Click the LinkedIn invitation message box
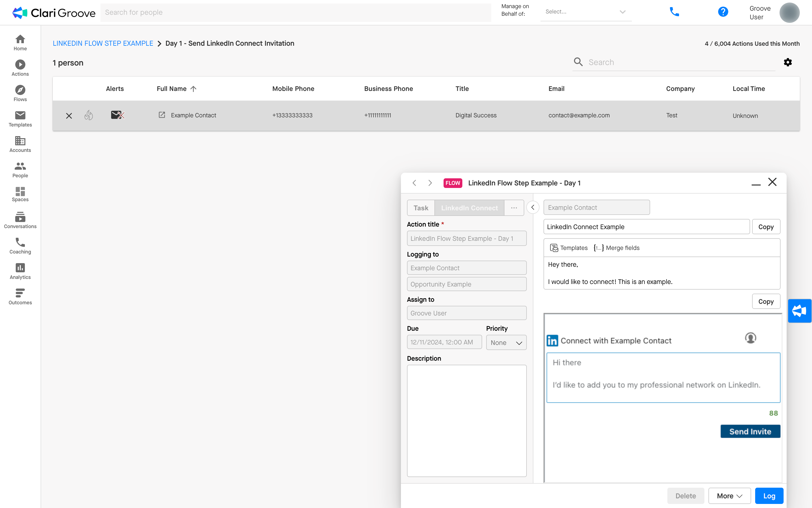Image resolution: width=812 pixels, height=508 pixels. 663,378
